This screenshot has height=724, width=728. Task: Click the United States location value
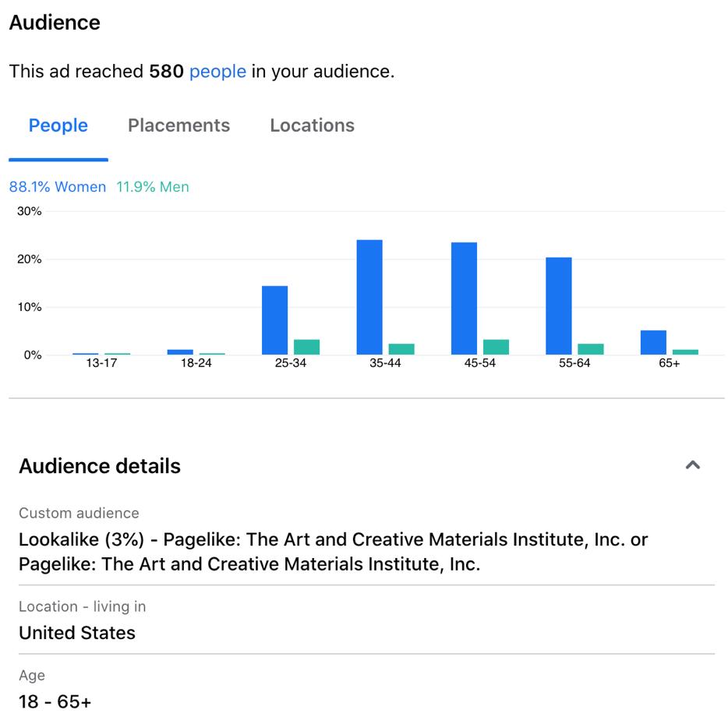77,633
